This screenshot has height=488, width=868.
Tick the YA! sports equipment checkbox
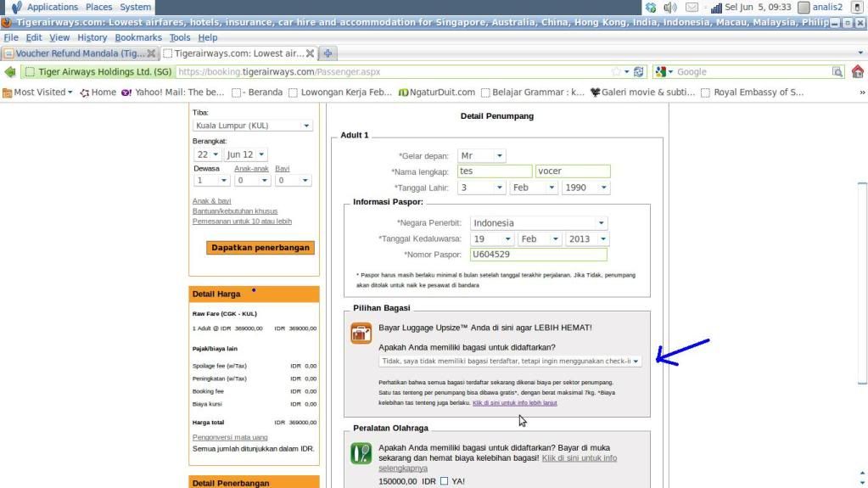[x=444, y=481]
